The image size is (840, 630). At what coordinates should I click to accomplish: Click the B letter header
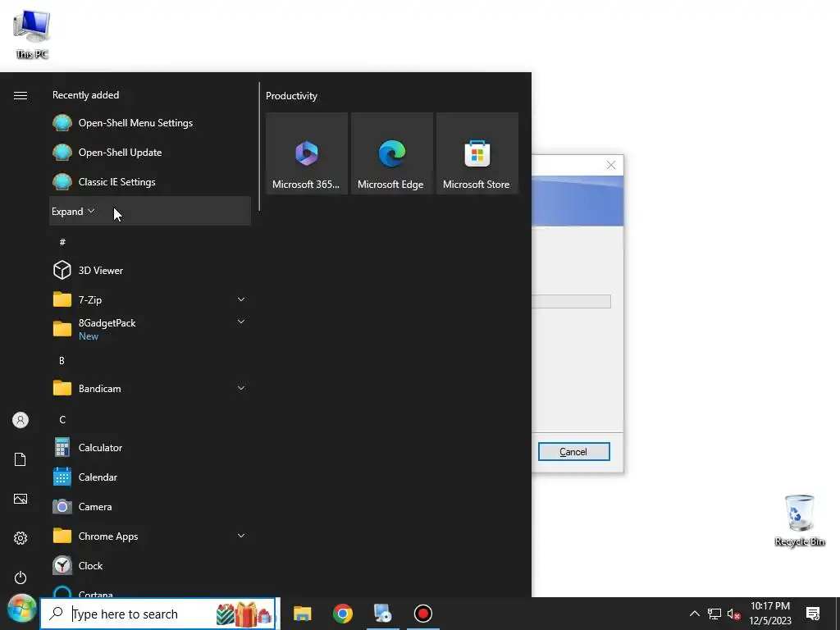click(x=62, y=361)
